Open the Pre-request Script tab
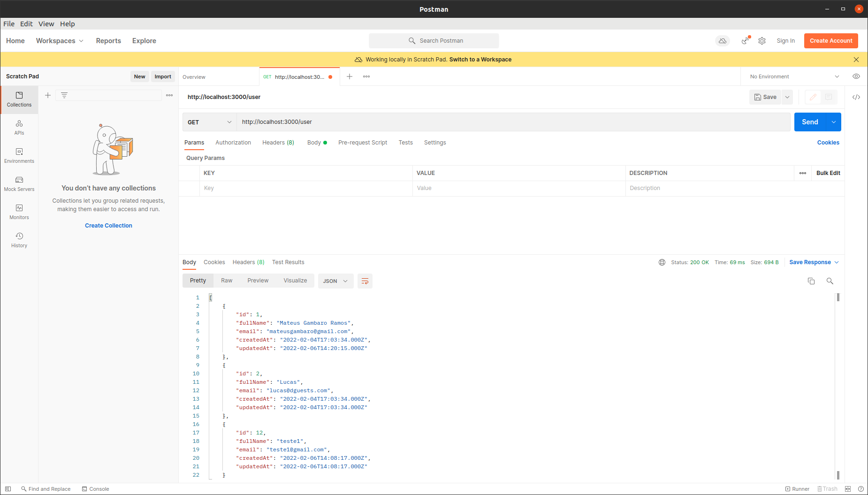The width and height of the screenshot is (868, 495). click(x=363, y=143)
